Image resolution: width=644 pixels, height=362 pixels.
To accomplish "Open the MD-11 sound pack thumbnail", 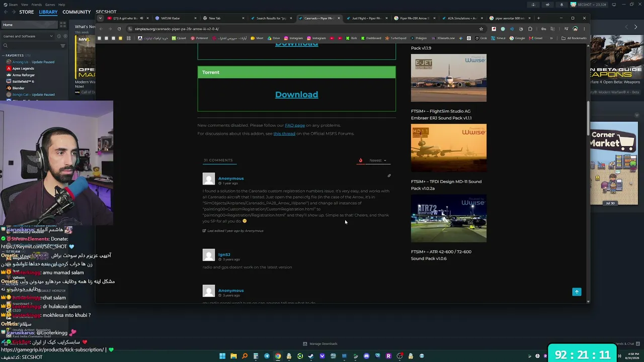I will click(449, 148).
